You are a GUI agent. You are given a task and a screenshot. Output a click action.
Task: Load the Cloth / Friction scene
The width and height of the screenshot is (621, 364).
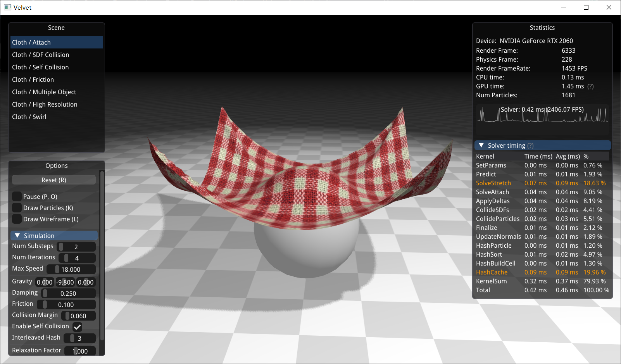click(57, 79)
